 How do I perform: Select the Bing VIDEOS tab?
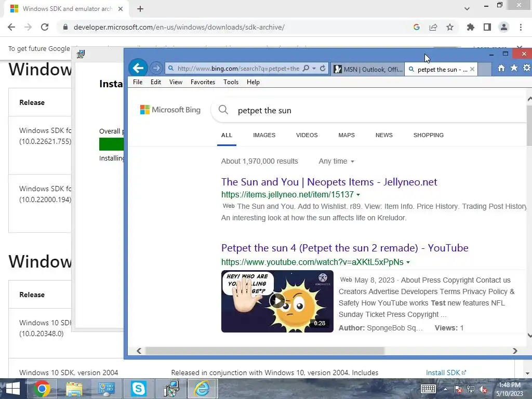307,135
